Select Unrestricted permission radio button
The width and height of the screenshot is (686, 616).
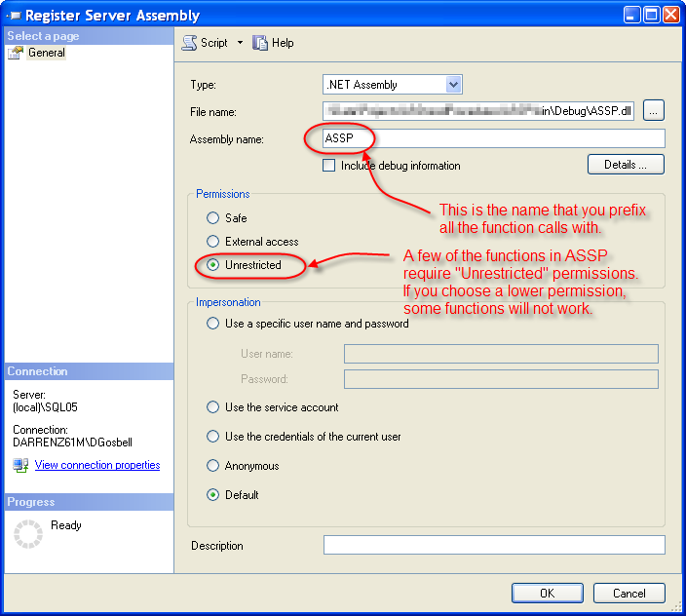pos(213,265)
